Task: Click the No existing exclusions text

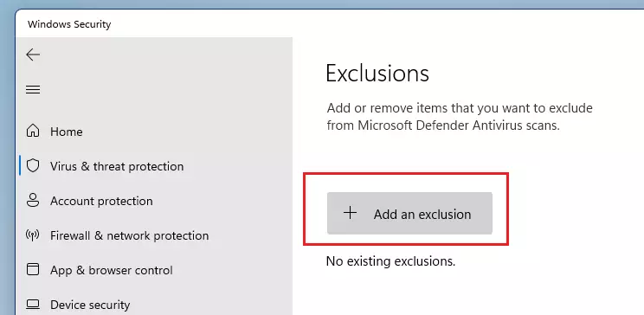Action: click(x=390, y=261)
